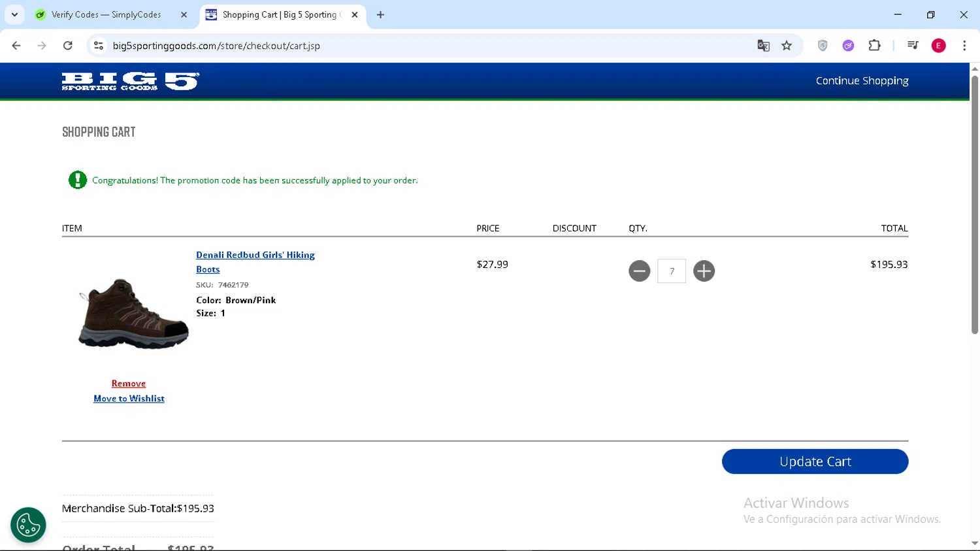This screenshot has width=980, height=551.
Task: Click the TOTAL column header
Action: (894, 228)
